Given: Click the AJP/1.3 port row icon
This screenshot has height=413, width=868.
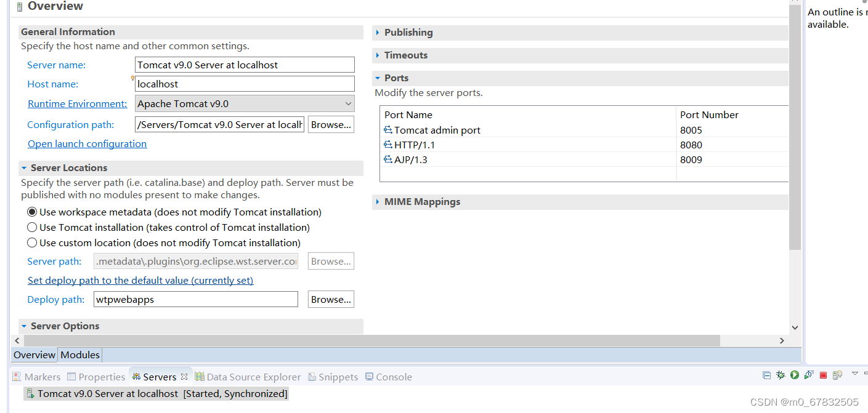Looking at the screenshot, I should (x=388, y=159).
